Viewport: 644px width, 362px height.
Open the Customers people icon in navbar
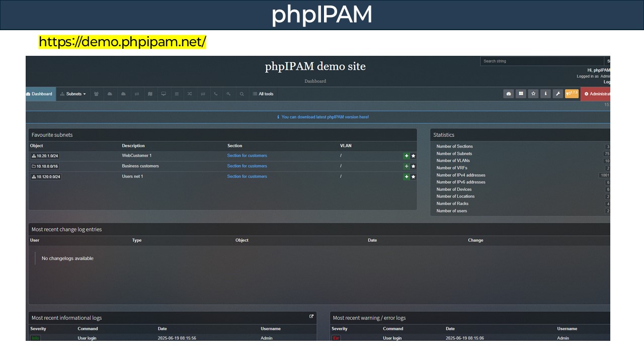(x=96, y=94)
